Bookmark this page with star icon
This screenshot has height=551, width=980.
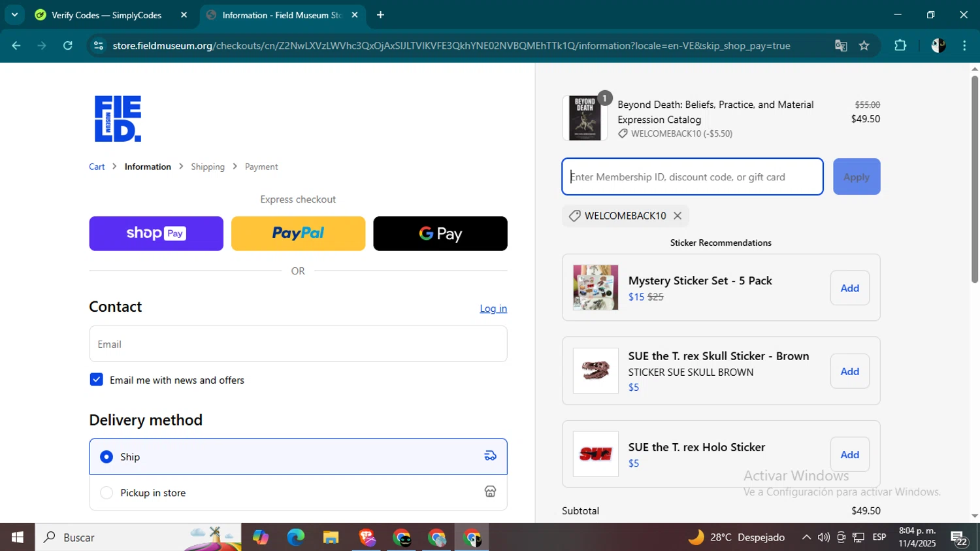tap(864, 46)
